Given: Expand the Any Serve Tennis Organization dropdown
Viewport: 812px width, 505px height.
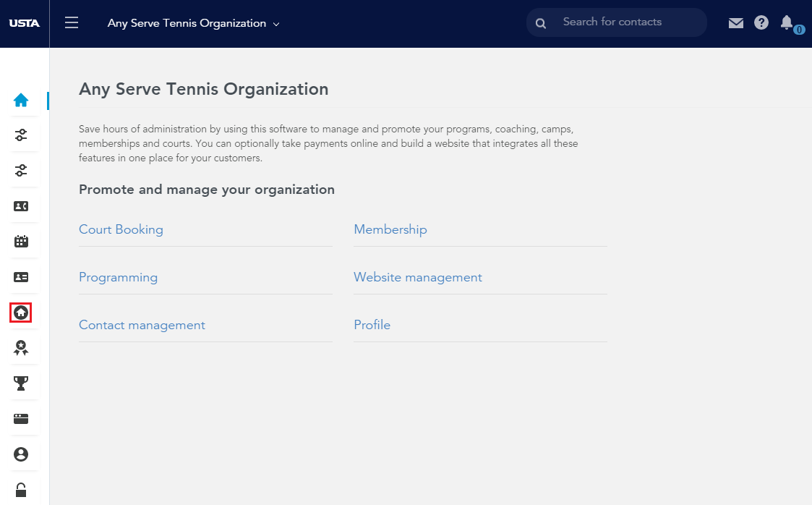Looking at the screenshot, I should [x=193, y=23].
